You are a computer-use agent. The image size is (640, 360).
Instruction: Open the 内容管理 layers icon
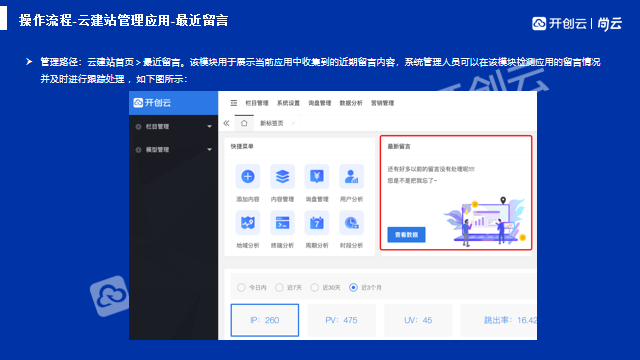coord(282,176)
